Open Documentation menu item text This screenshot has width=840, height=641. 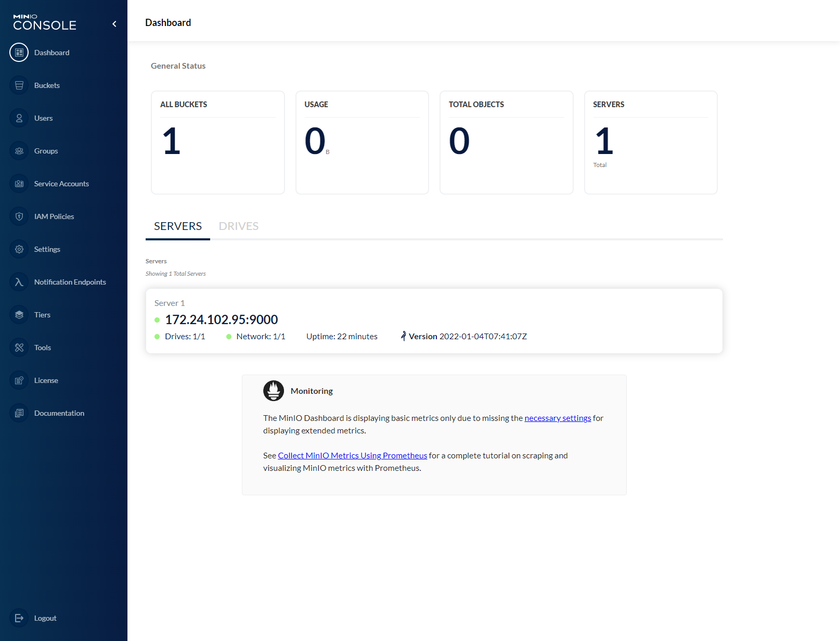(59, 413)
